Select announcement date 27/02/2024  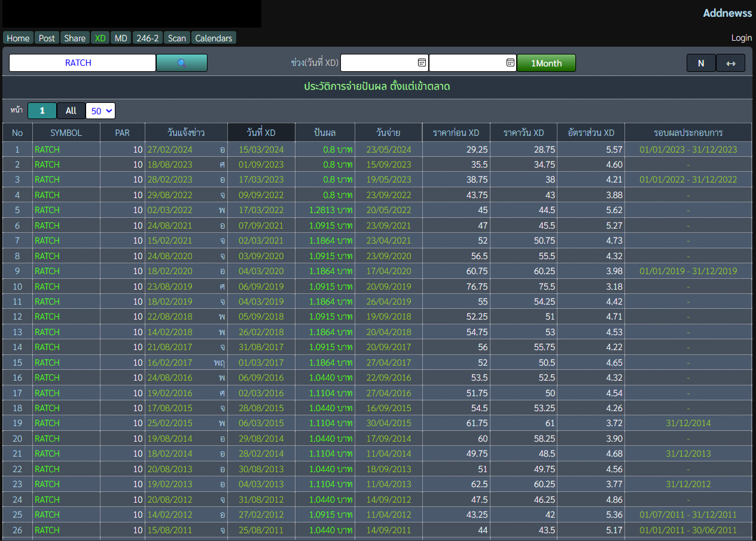169,150
